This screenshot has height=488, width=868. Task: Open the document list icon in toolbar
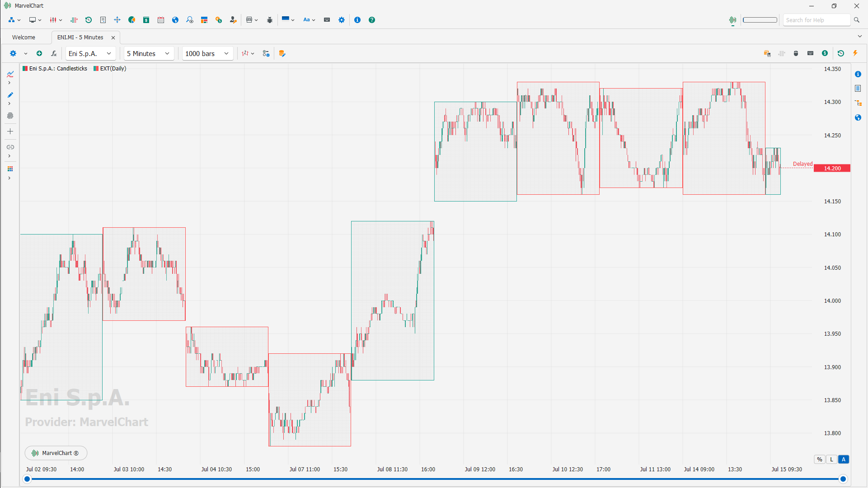(x=103, y=20)
